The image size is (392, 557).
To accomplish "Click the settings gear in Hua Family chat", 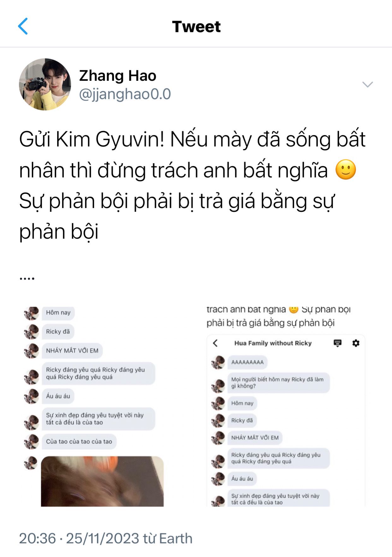I will pyautogui.click(x=356, y=343).
